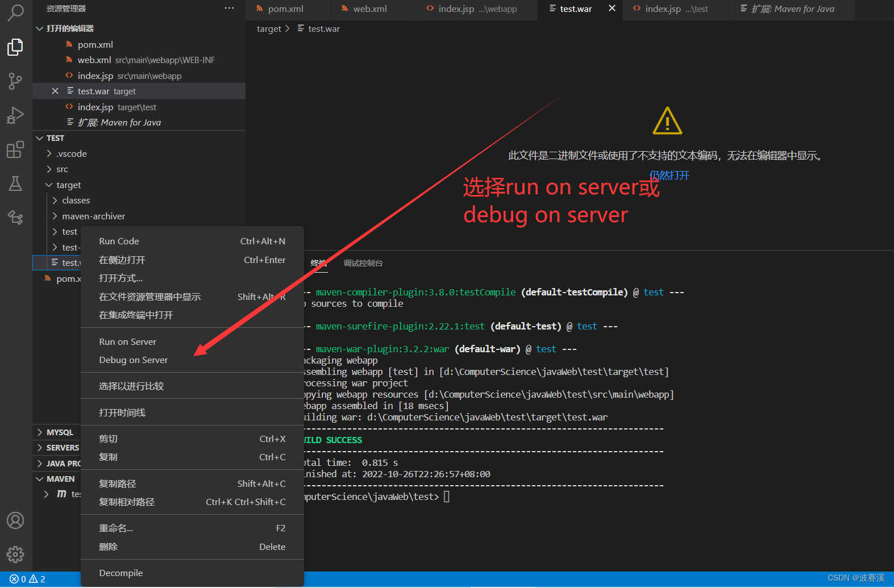Select the Debug Console panel tab
894x588 pixels.
point(363,263)
